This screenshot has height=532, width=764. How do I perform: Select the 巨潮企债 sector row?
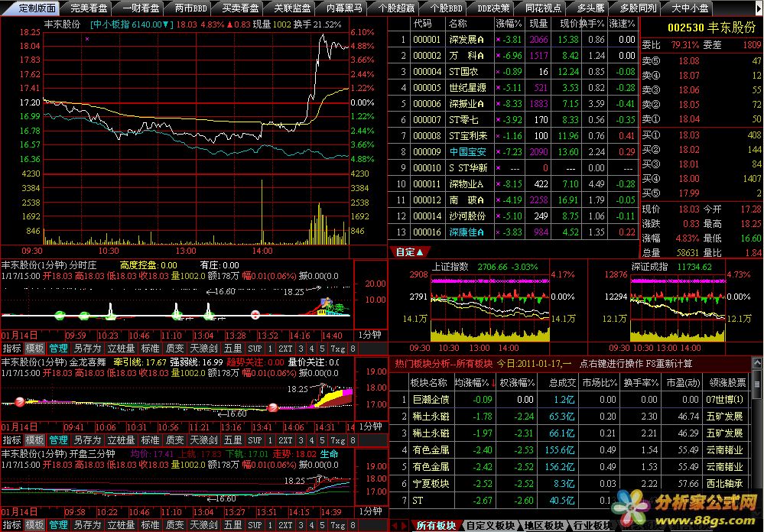(x=570, y=400)
